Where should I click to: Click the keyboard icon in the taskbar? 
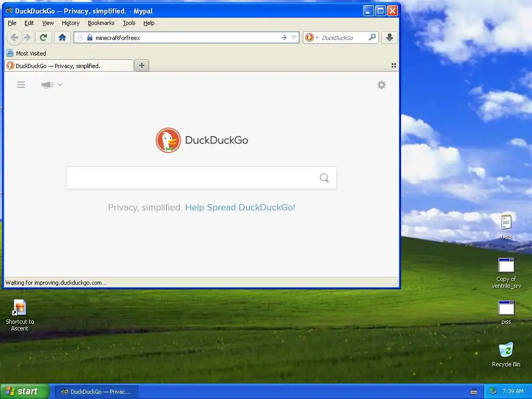474,392
